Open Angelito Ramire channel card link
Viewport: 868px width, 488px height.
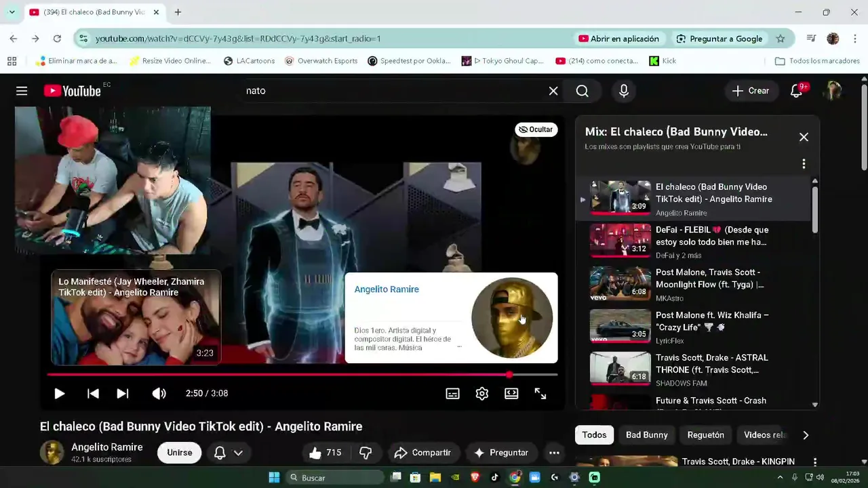point(387,289)
